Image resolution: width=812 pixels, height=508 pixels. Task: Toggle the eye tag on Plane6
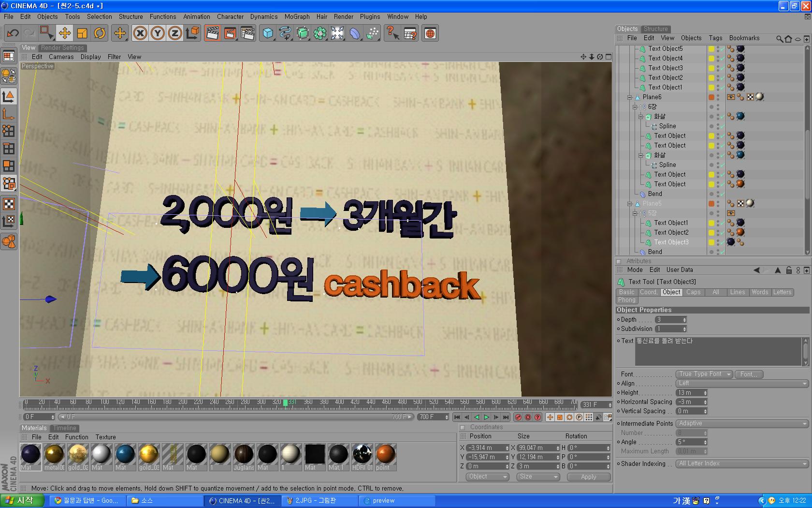pos(731,97)
